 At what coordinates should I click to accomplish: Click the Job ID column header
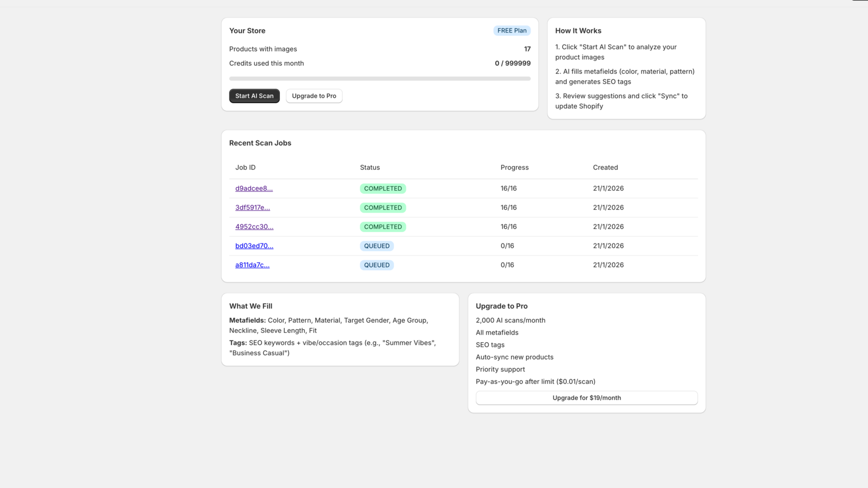click(x=245, y=168)
